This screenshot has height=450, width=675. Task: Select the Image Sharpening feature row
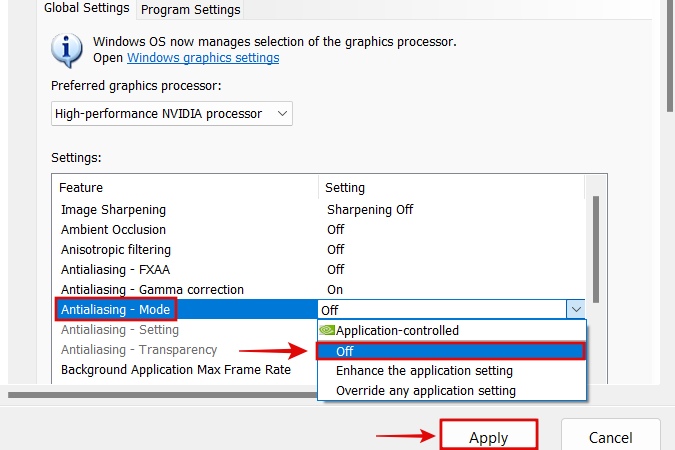click(x=113, y=210)
